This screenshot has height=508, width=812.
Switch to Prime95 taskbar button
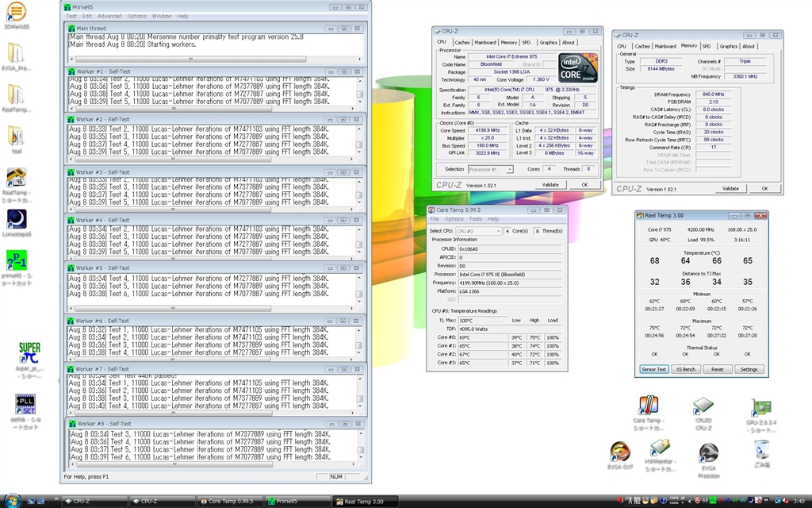(x=297, y=502)
